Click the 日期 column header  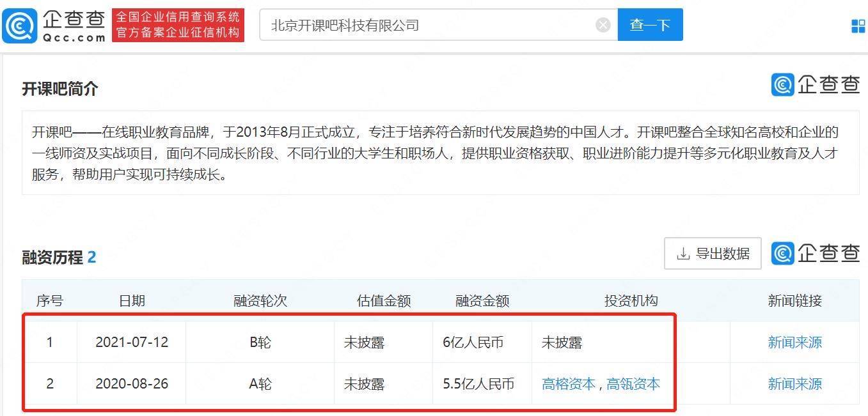click(x=132, y=301)
